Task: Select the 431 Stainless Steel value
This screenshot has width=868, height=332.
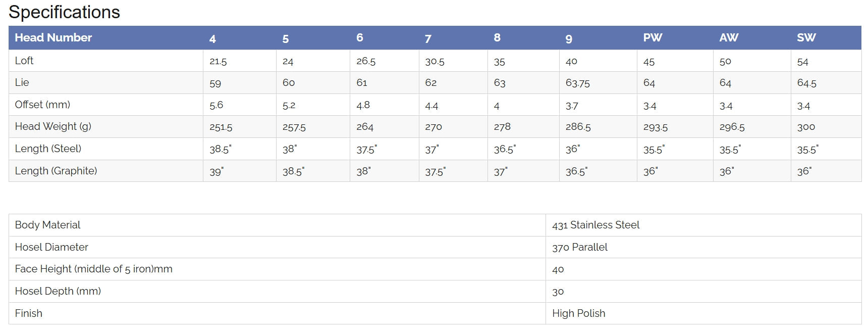Action: (595, 225)
